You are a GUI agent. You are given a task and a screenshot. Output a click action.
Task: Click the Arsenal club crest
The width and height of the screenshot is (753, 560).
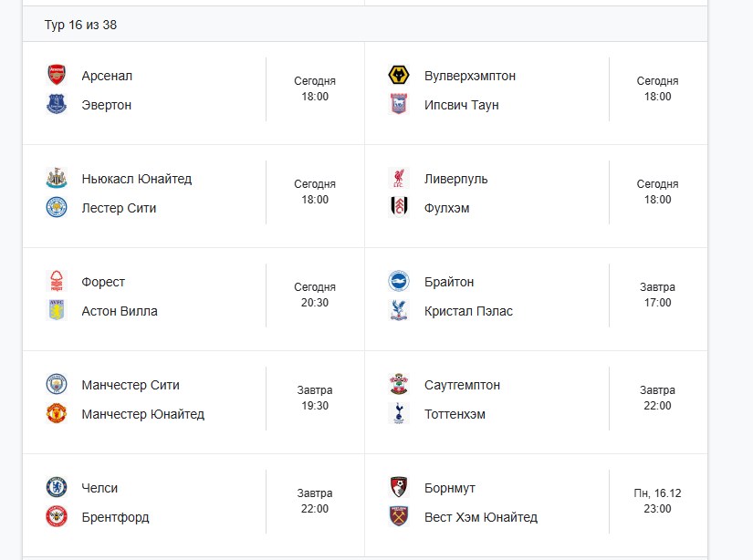pos(57,76)
